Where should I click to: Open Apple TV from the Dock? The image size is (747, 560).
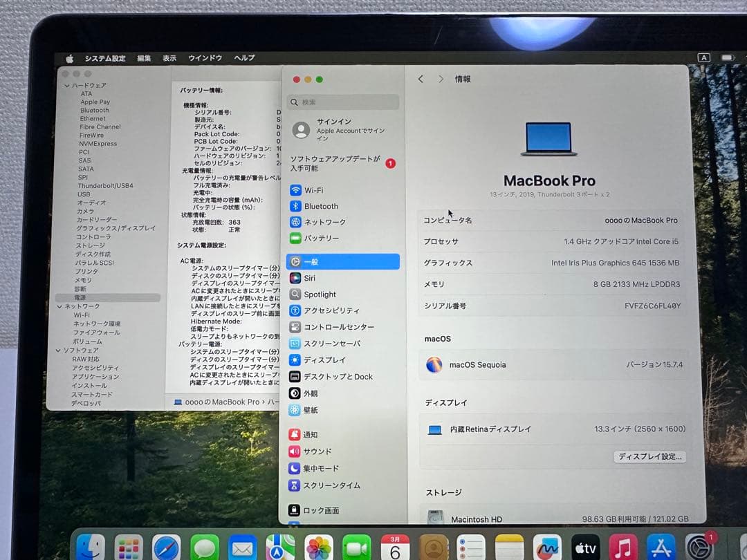[x=585, y=548]
